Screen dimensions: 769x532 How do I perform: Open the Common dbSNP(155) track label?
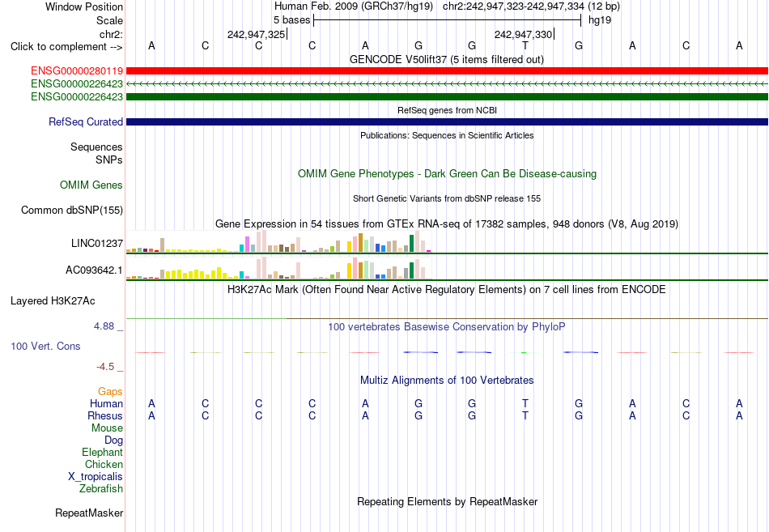pyautogui.click(x=71, y=210)
